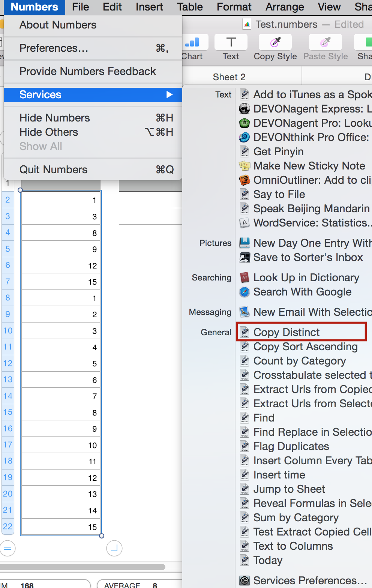The width and height of the screenshot is (372, 588).
Task: Click the Search With Google Safari icon
Action: click(x=244, y=292)
